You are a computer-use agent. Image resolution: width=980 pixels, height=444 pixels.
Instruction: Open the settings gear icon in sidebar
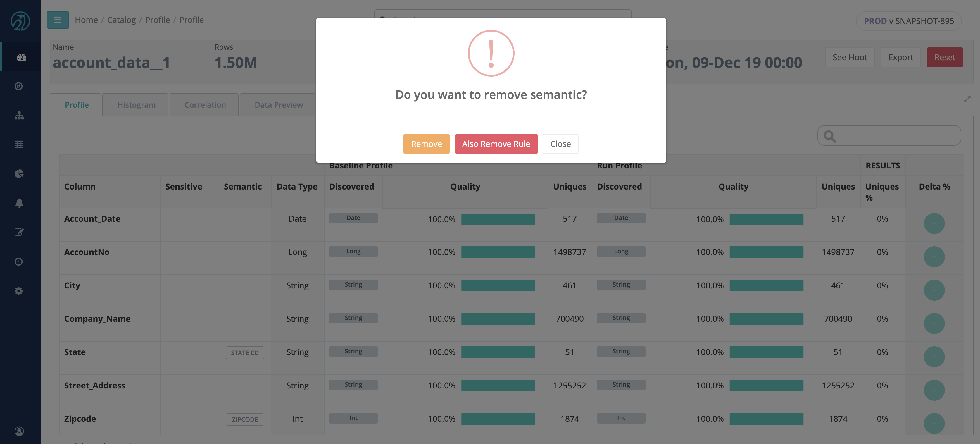(19, 291)
